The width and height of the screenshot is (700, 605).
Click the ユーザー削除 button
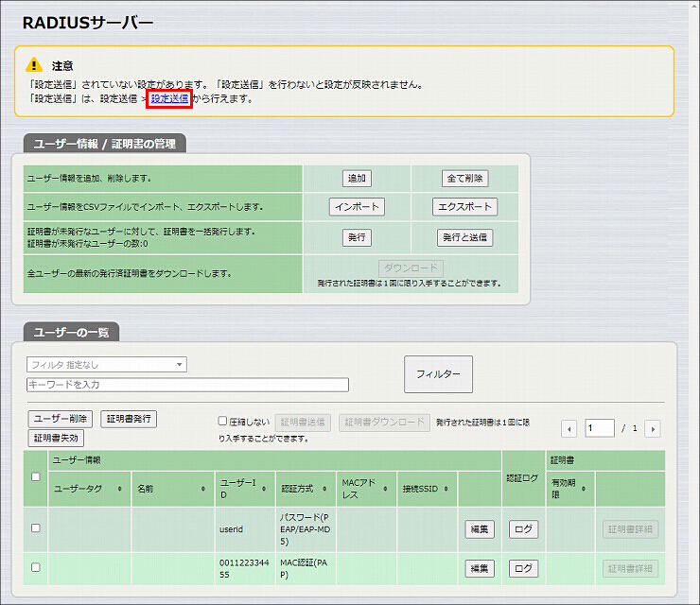point(61,419)
